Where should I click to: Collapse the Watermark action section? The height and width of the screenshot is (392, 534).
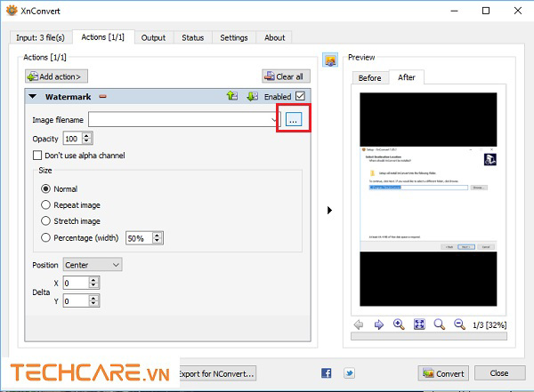(33, 97)
